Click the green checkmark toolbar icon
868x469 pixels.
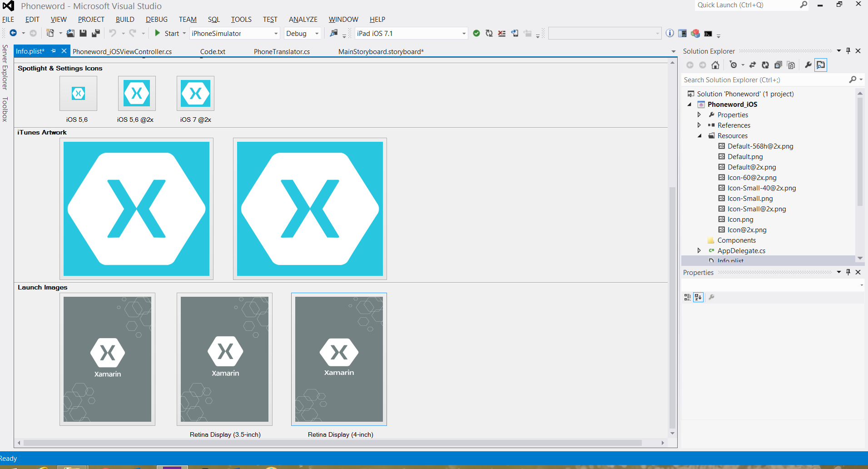tap(476, 33)
